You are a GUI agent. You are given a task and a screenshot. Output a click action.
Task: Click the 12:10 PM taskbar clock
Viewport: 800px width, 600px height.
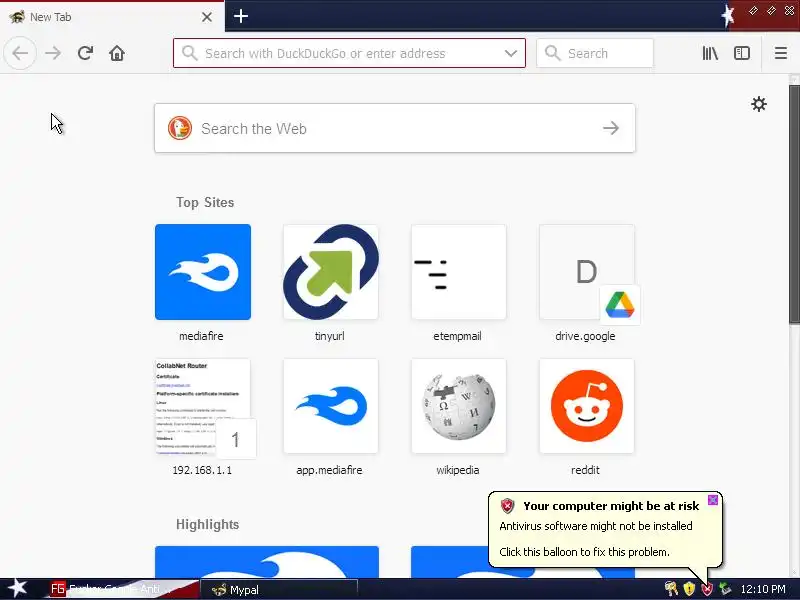click(763, 589)
